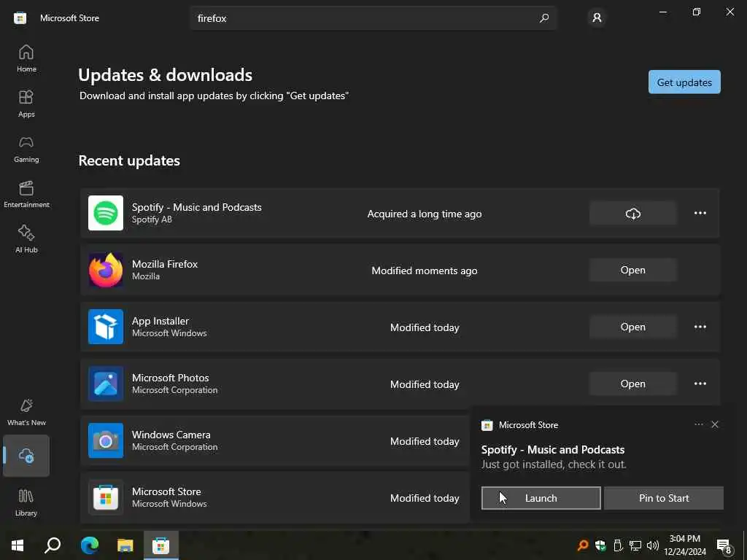Click 'Modified moments ago' status text
The image size is (747, 560).
[x=425, y=271]
